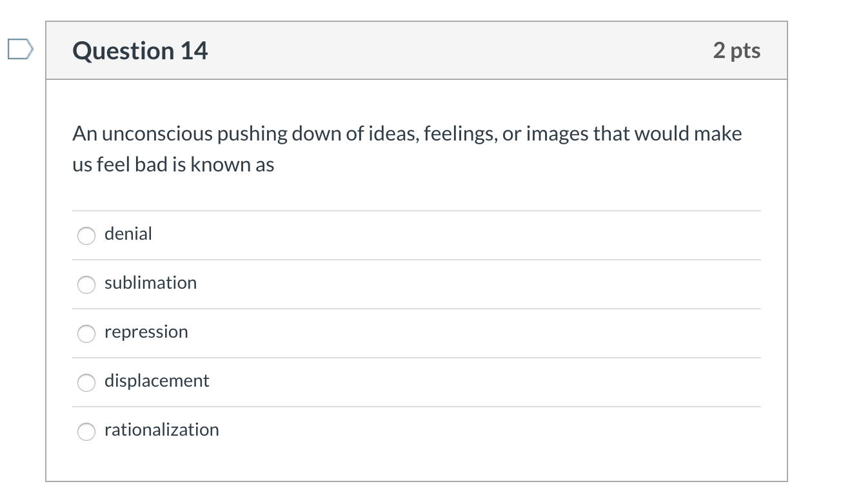Click the phrase 'us feel bad is known as'

pos(173,165)
